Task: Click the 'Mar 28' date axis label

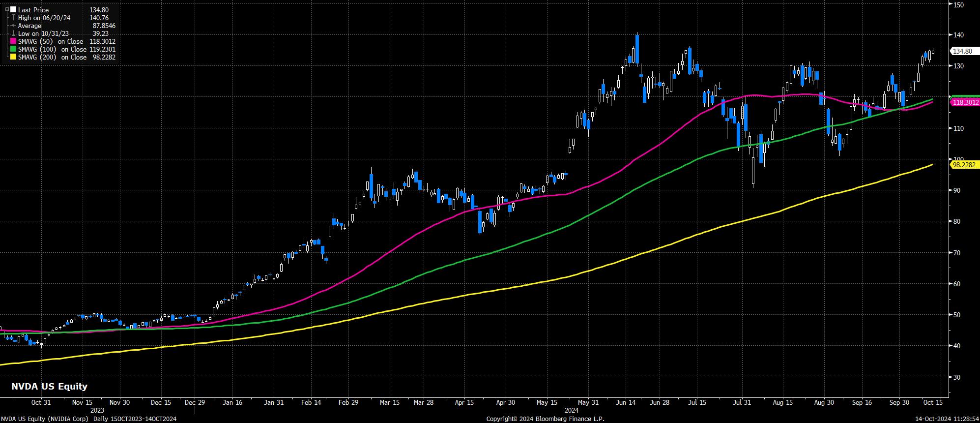Action: [423, 402]
